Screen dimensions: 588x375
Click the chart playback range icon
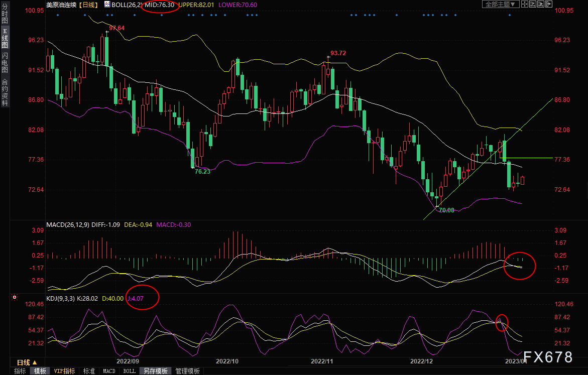click(x=541, y=4)
